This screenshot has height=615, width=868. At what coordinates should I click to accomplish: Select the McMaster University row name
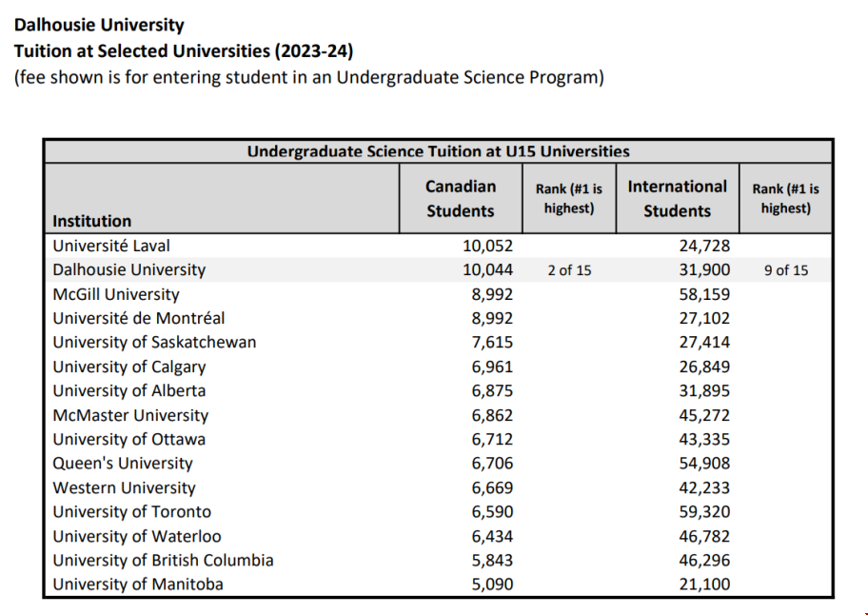[130, 415]
